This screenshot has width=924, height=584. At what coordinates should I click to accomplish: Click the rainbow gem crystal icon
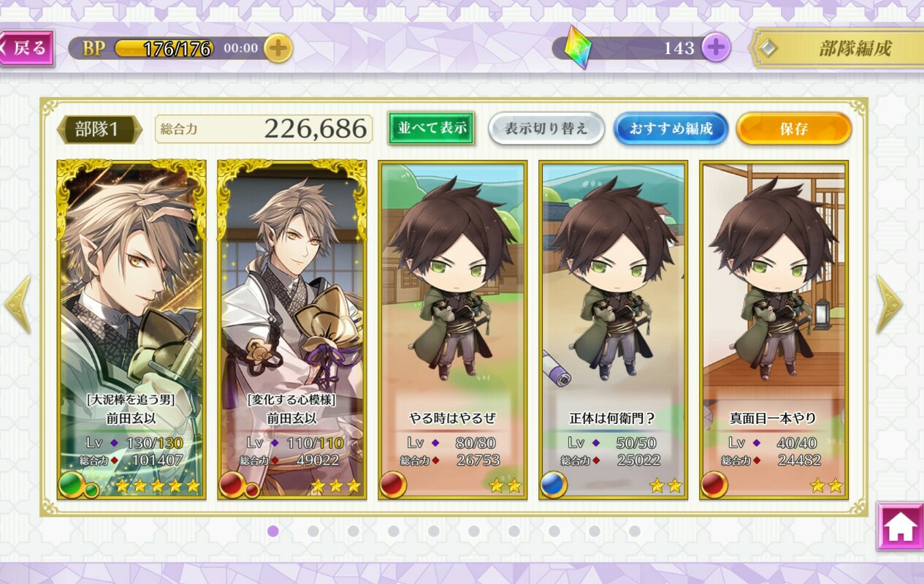click(578, 48)
